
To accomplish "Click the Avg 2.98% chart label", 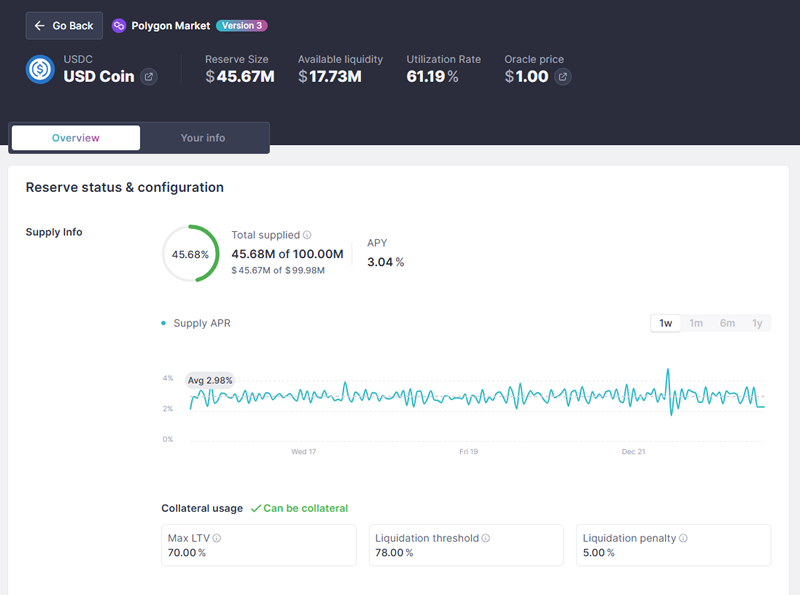I will [210, 380].
